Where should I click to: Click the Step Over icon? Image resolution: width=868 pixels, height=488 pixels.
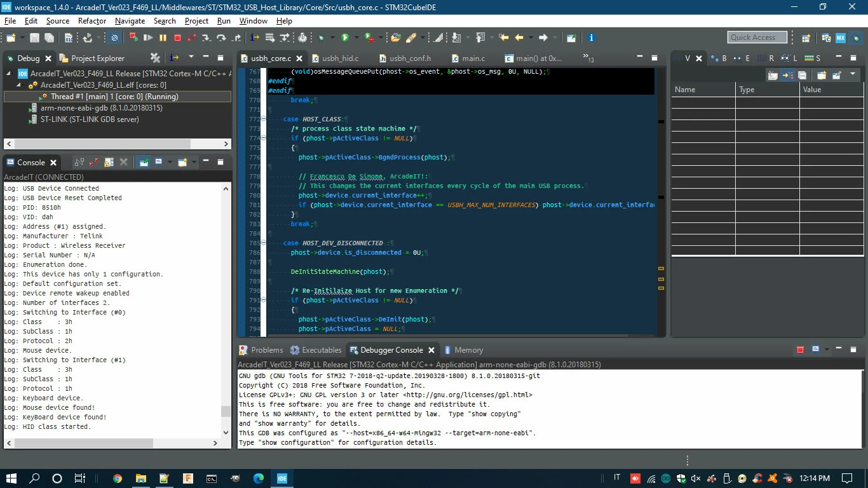(222, 38)
